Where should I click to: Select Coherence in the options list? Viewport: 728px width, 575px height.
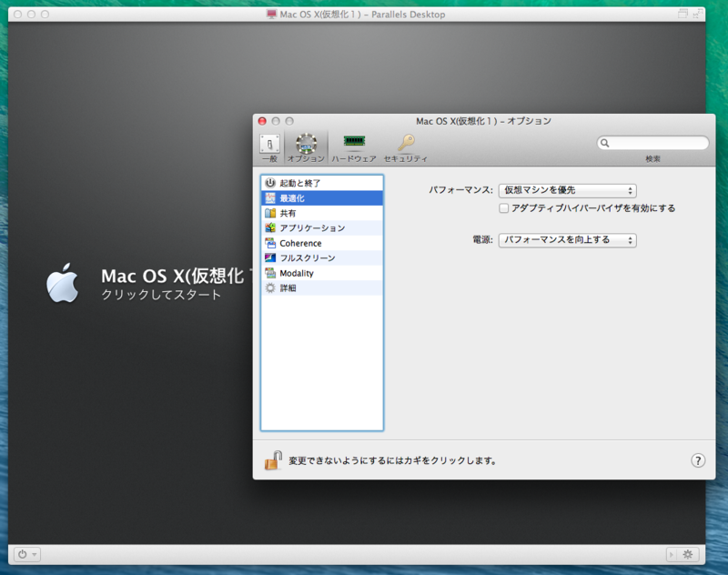click(x=322, y=243)
